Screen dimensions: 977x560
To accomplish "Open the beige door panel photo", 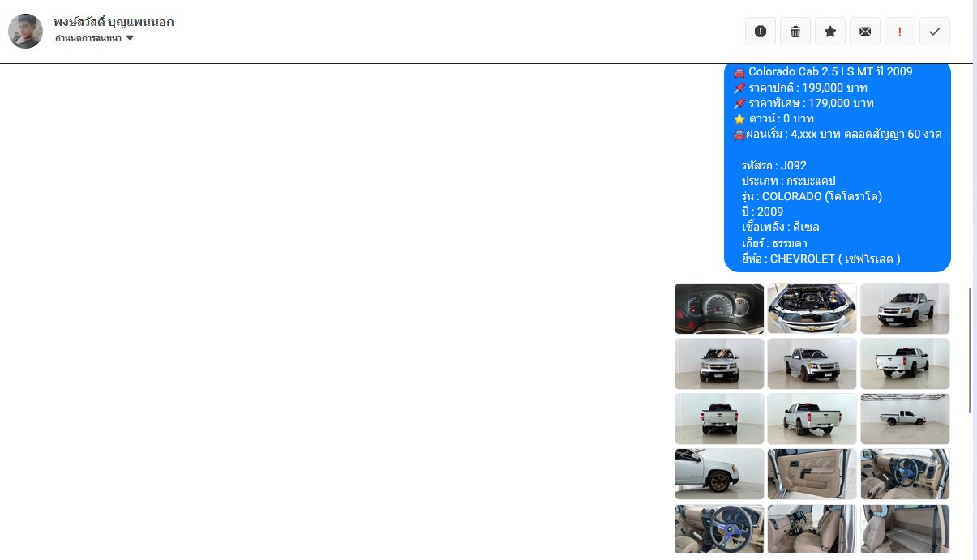I will (x=812, y=474).
